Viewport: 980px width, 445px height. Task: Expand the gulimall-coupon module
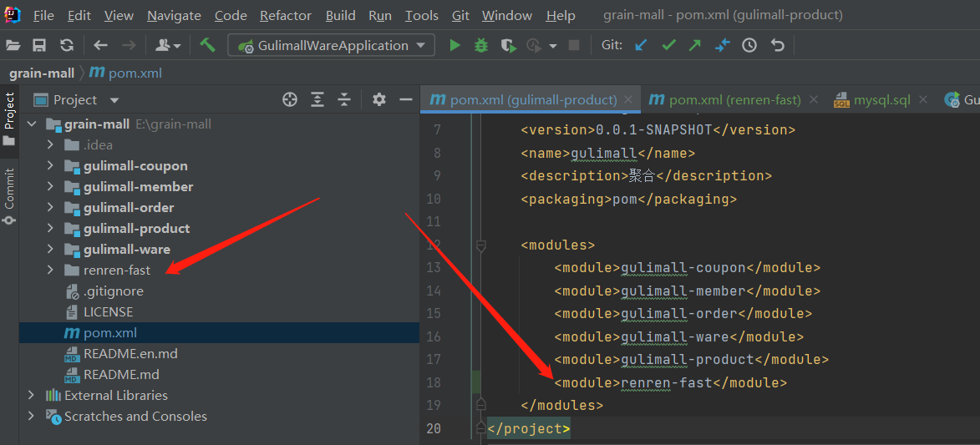tap(51, 166)
